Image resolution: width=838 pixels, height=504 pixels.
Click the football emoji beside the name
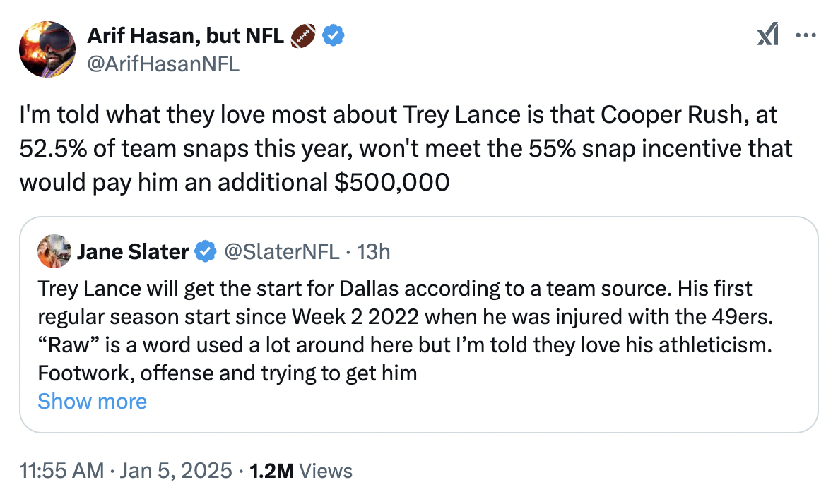[x=303, y=35]
